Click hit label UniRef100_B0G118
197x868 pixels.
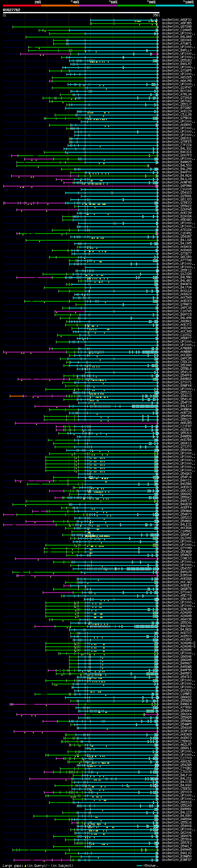177,291
